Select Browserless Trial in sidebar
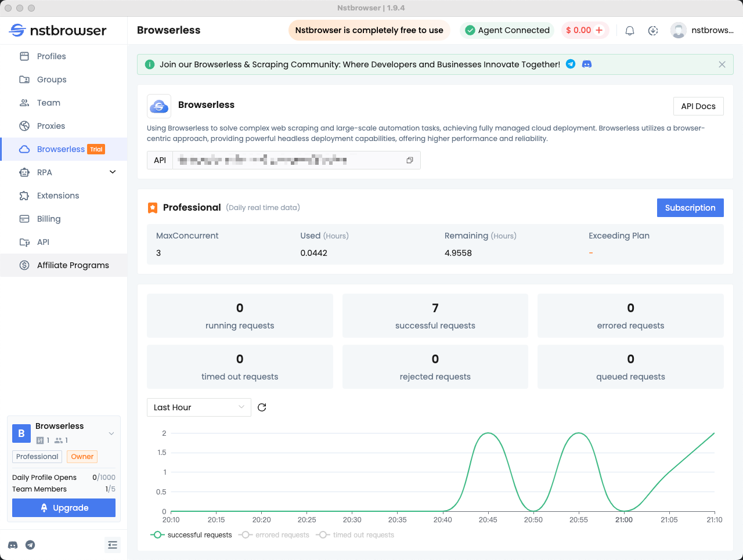Screen dimensions: 743x560 coord(64,149)
